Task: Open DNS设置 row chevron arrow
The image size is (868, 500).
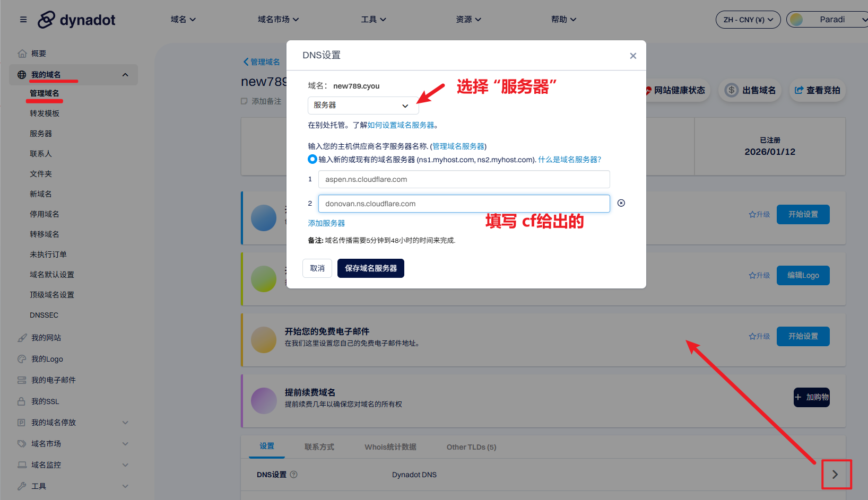Action: [835, 475]
